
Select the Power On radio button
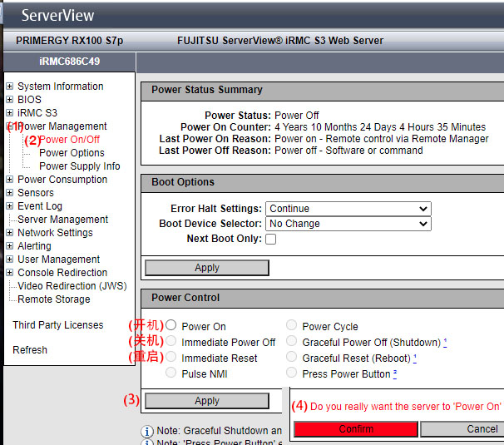171,324
